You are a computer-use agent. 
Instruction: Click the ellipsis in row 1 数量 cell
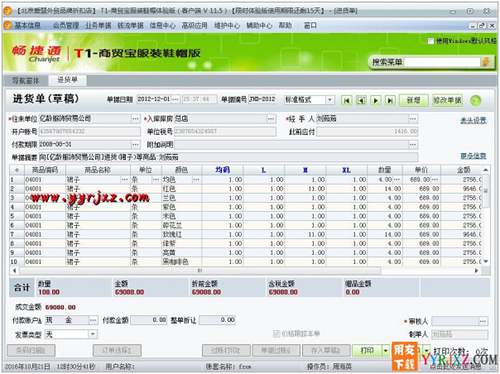pos(397,180)
